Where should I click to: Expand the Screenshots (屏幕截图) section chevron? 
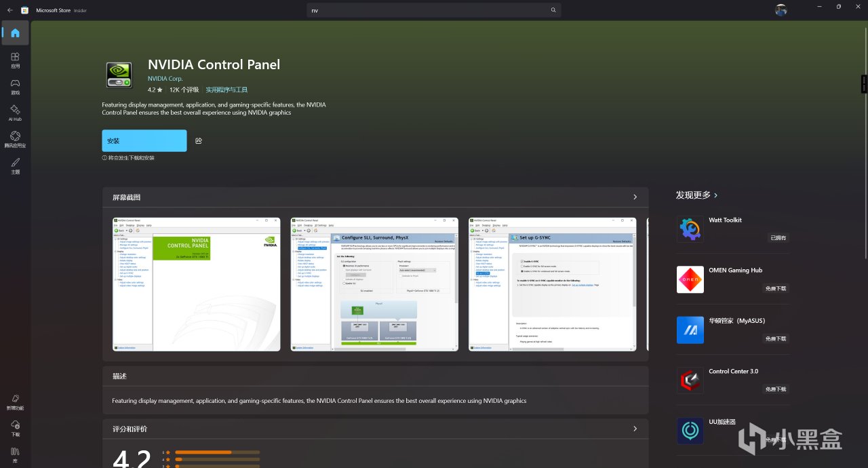[x=635, y=197]
